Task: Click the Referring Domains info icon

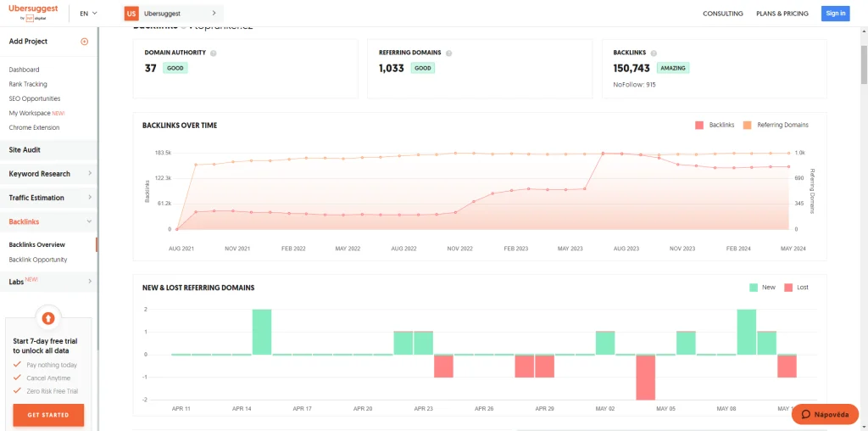Action: coord(448,53)
